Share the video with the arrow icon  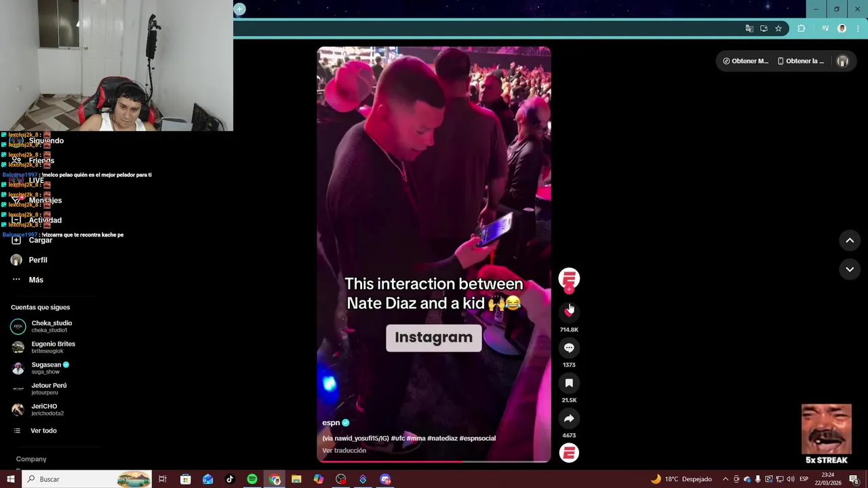click(x=569, y=418)
